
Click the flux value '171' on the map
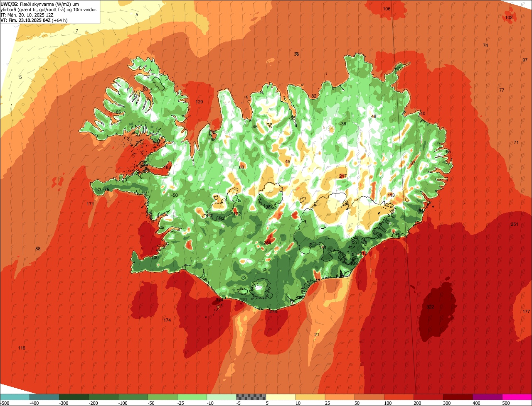[x=90, y=204]
